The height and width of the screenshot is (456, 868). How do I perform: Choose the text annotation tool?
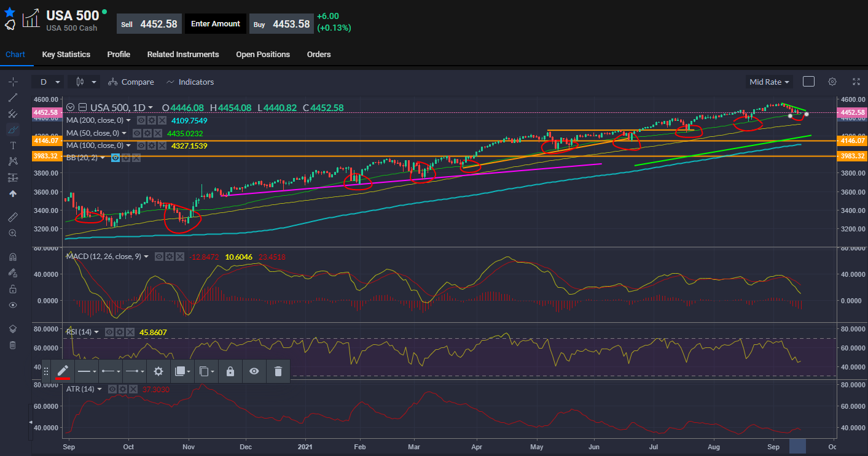point(12,145)
